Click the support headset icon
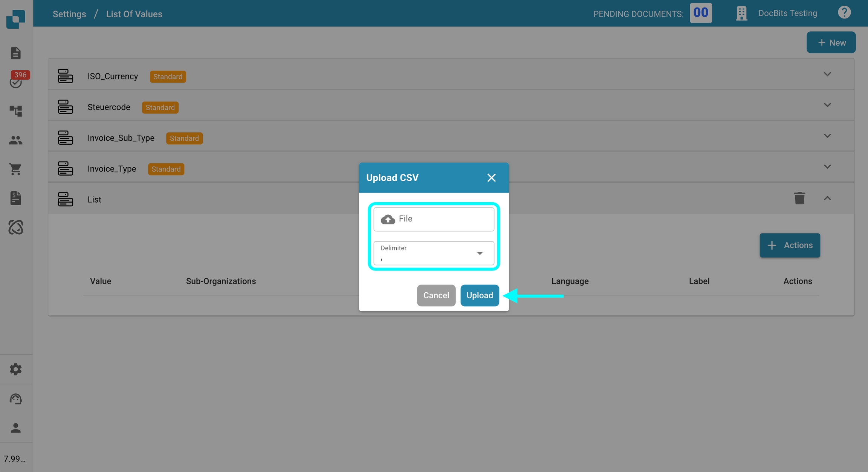 coord(15,399)
